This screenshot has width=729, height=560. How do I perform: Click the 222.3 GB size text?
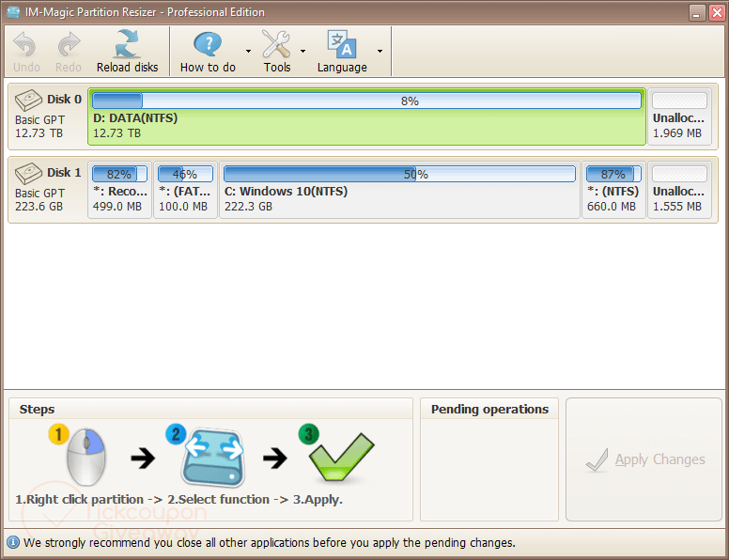point(248,207)
